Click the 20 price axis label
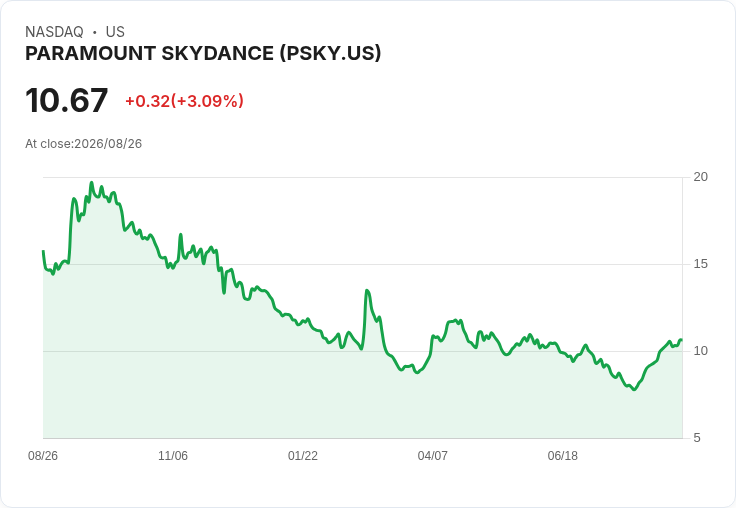Screen dimensions: 736x508 tap(700, 177)
